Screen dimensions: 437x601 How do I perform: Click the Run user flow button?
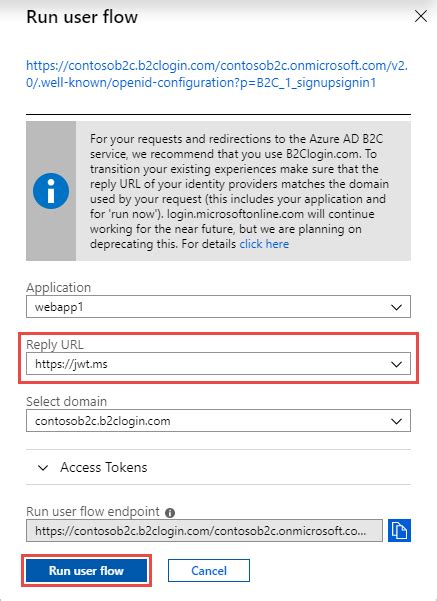pos(86,570)
